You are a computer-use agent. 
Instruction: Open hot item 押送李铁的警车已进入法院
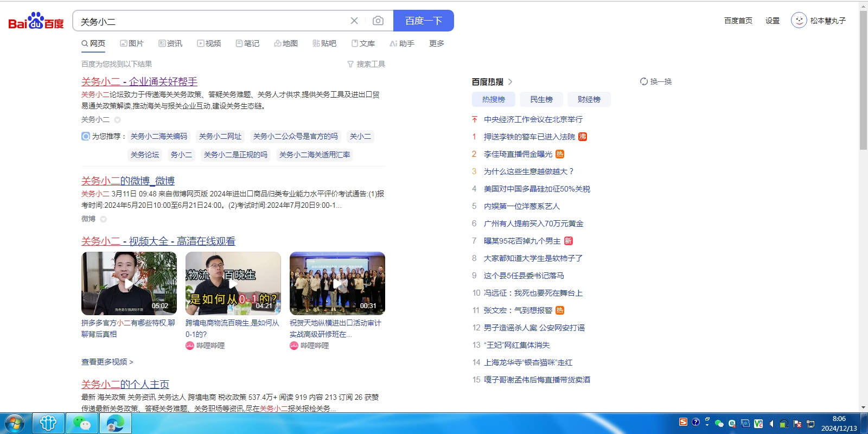529,137
